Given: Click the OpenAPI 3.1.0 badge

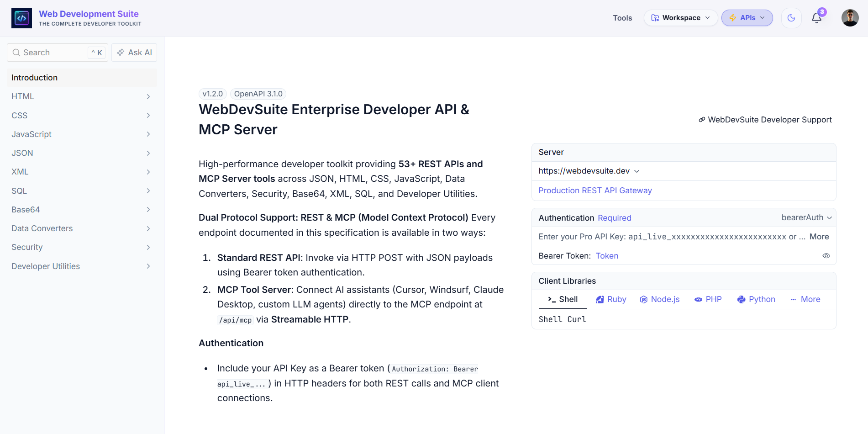Looking at the screenshot, I should (258, 94).
